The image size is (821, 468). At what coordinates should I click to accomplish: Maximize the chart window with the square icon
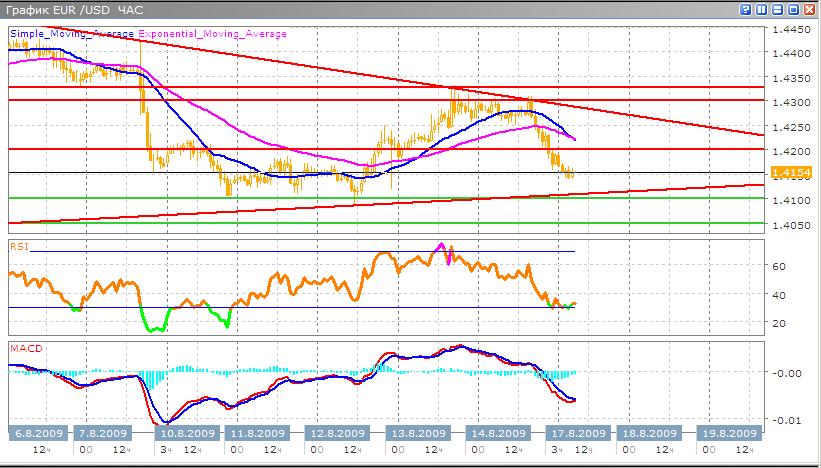click(x=793, y=9)
